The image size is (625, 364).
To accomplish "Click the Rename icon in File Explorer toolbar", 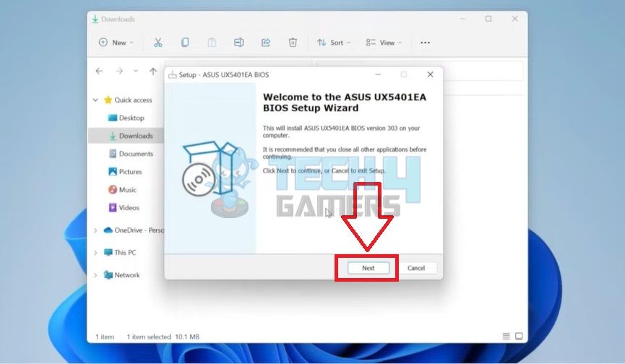I will click(x=238, y=43).
